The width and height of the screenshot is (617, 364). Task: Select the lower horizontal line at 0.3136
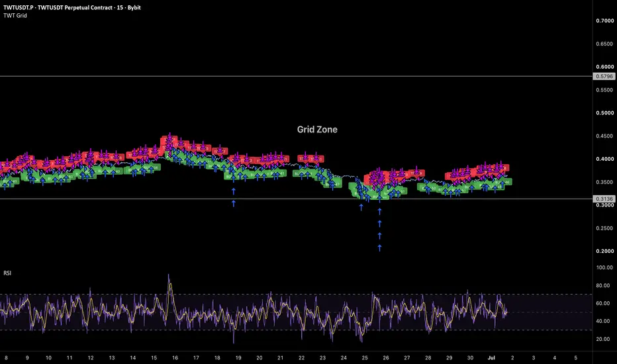296,199
